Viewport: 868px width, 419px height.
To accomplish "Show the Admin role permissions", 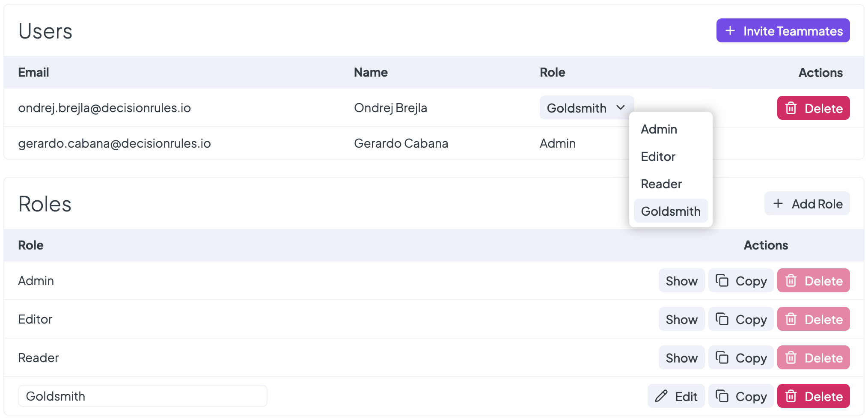I will point(681,281).
